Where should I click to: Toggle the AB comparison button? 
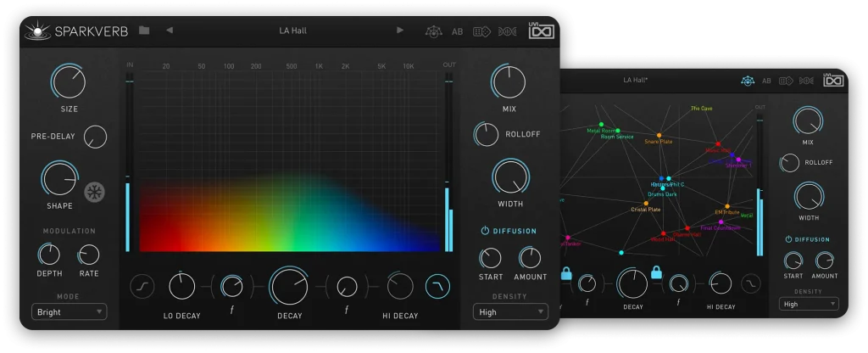pyautogui.click(x=457, y=31)
